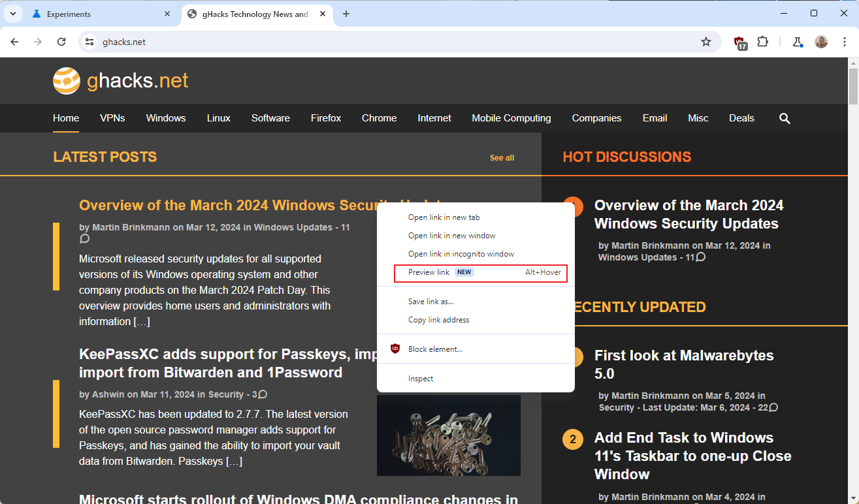Select Block element... menu entry

(x=435, y=349)
